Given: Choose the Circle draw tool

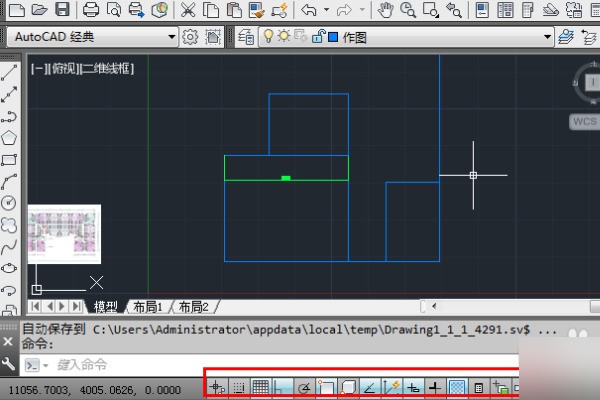Looking at the screenshot, I should [x=9, y=203].
